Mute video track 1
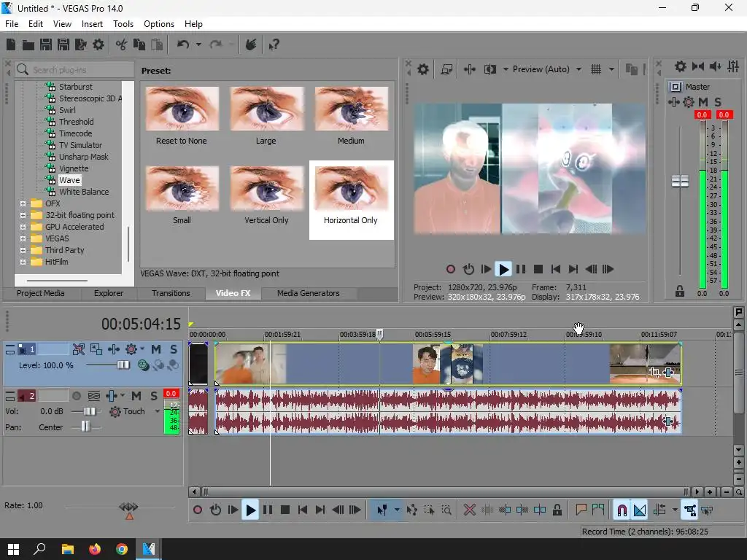Image resolution: width=747 pixels, height=560 pixels. point(156,349)
